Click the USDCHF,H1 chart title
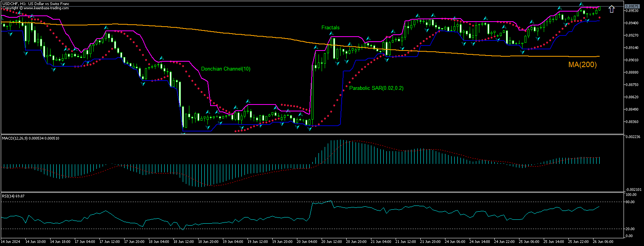 (x=35, y=3)
